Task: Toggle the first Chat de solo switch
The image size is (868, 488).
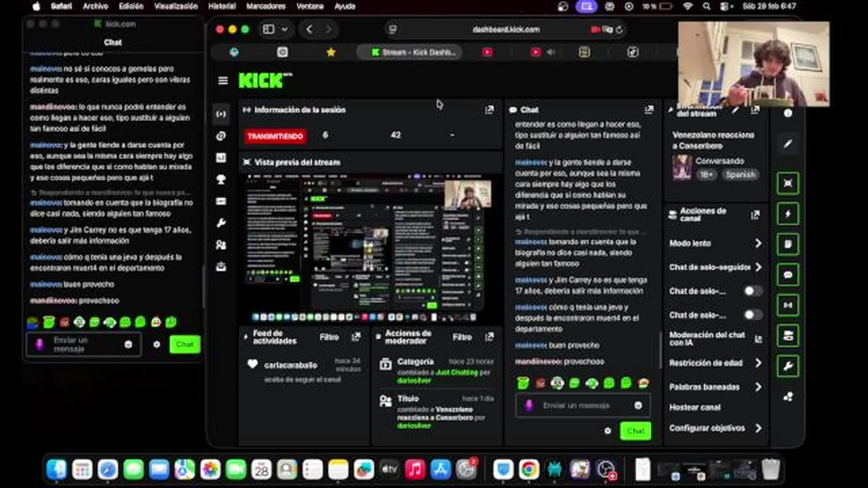Action: [x=753, y=291]
